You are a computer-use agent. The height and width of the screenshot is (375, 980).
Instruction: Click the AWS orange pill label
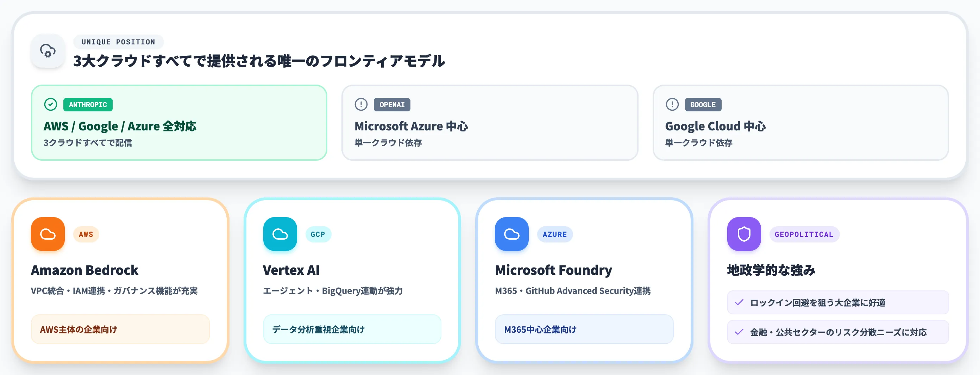86,234
